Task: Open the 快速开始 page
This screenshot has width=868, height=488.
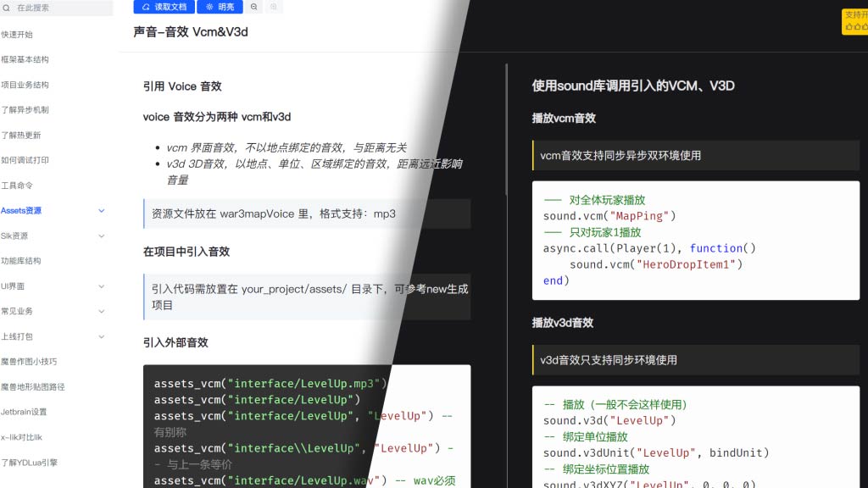Action: [17, 35]
